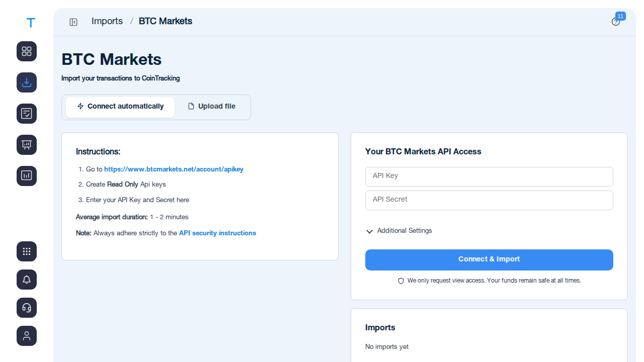644x362 pixels.
Task: Open API security instructions link
Action: click(x=217, y=233)
